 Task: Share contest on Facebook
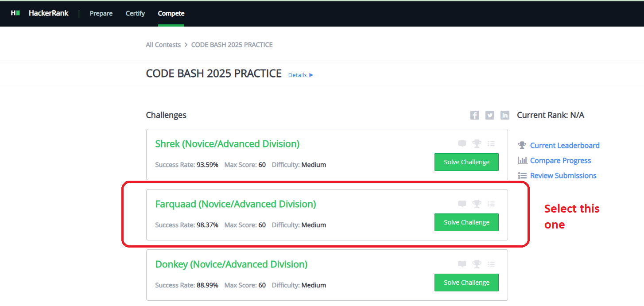point(474,115)
